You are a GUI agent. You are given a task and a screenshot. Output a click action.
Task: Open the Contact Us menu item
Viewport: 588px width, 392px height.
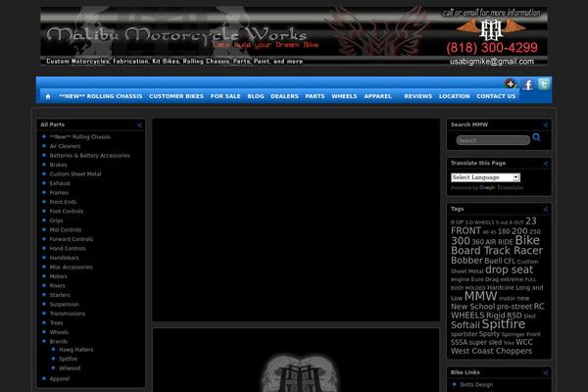[x=496, y=96]
